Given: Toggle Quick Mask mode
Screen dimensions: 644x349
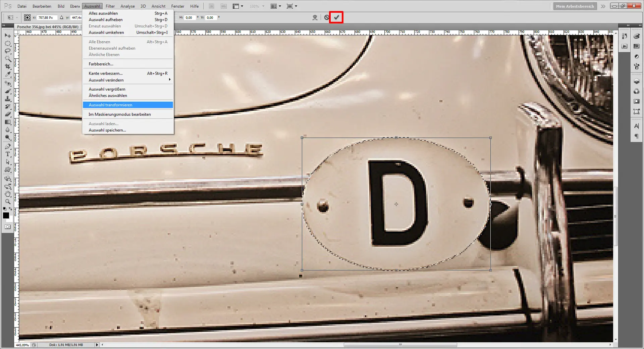Looking at the screenshot, I should click(7, 227).
